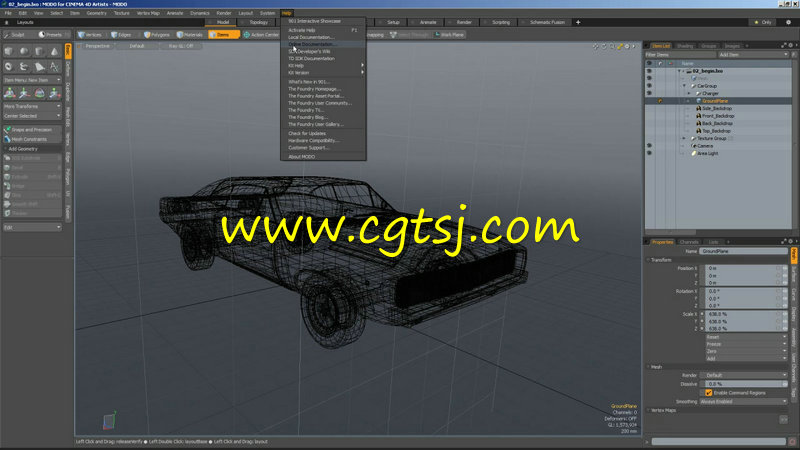Select the Torus primitive tool
This screenshot has height=450, width=800.
pyautogui.click(x=9, y=66)
